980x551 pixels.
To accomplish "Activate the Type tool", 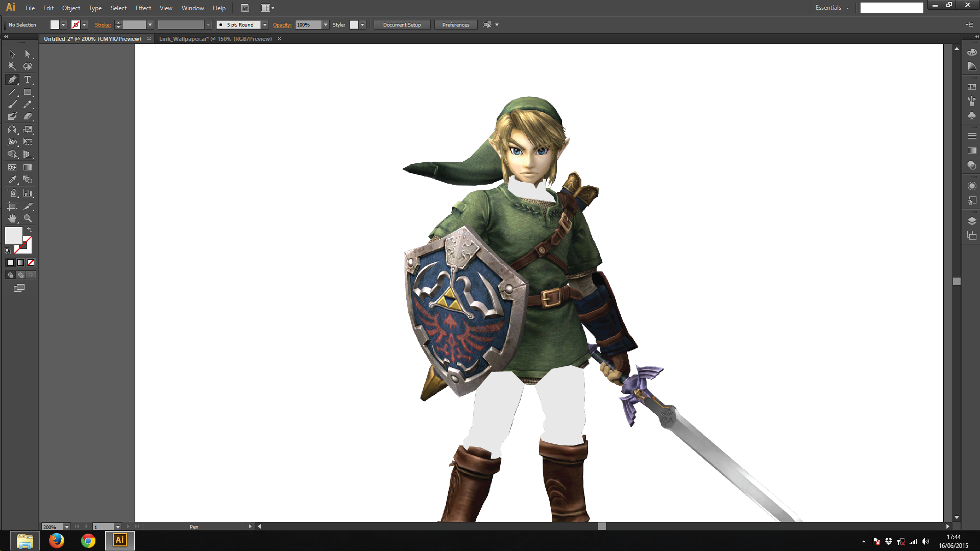I will click(x=28, y=80).
